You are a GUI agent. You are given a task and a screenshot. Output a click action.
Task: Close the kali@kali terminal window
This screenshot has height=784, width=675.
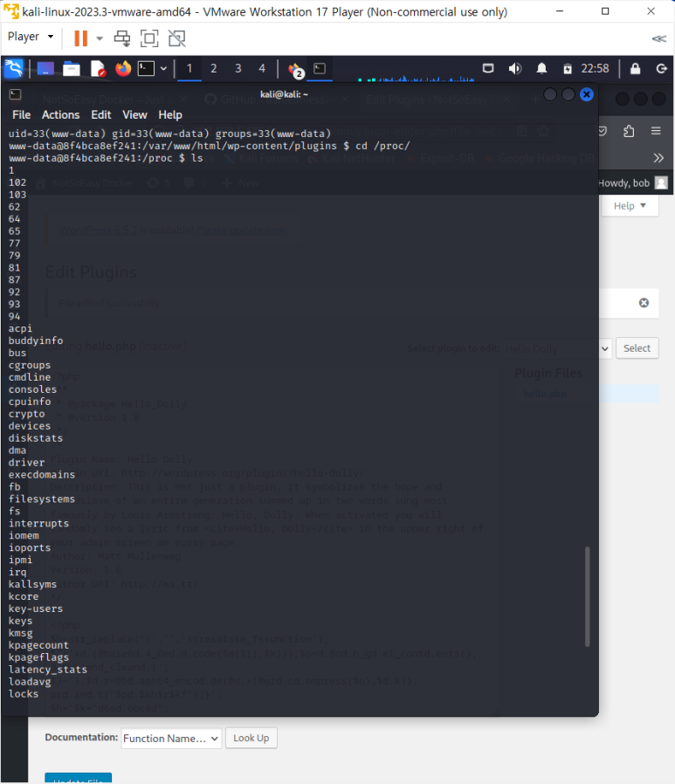tap(587, 94)
